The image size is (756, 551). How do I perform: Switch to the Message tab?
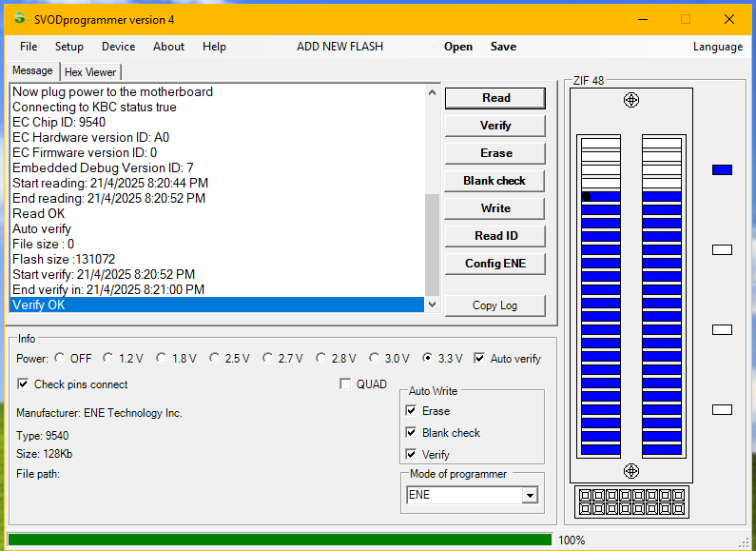click(x=32, y=70)
